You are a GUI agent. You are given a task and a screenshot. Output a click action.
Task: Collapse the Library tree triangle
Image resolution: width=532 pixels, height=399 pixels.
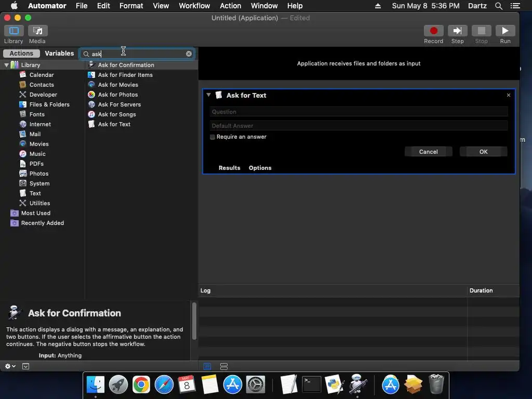6,65
